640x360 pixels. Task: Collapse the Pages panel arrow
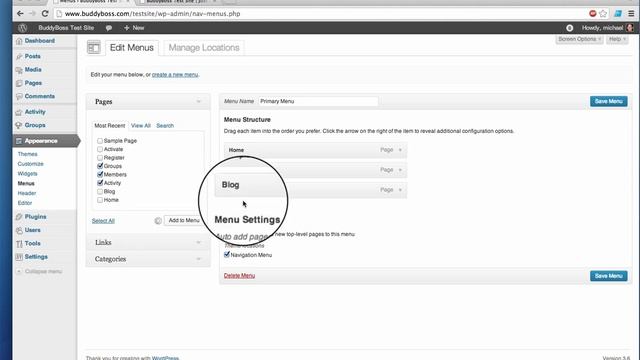coord(199,102)
